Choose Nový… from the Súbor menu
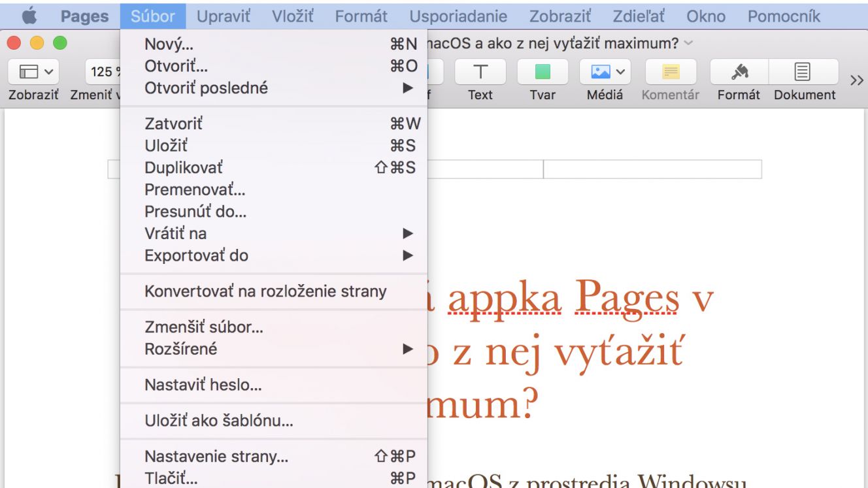This screenshot has width=868, height=488. [x=274, y=44]
